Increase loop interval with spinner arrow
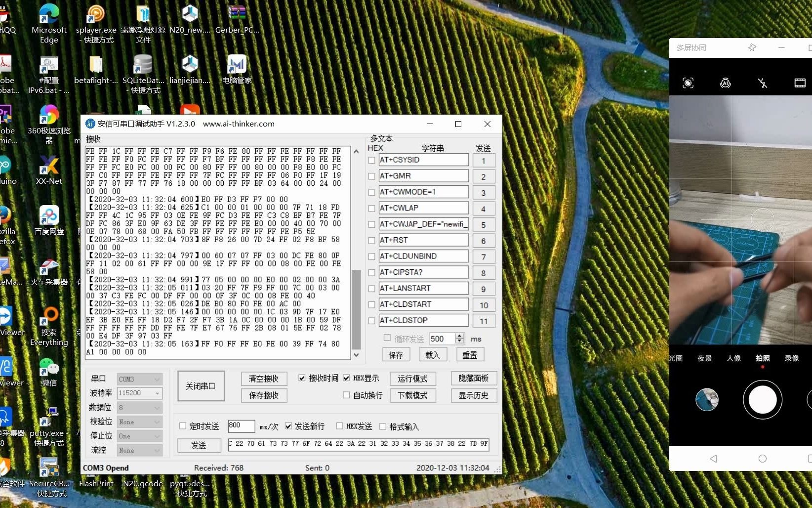The width and height of the screenshot is (812, 508). (x=460, y=336)
